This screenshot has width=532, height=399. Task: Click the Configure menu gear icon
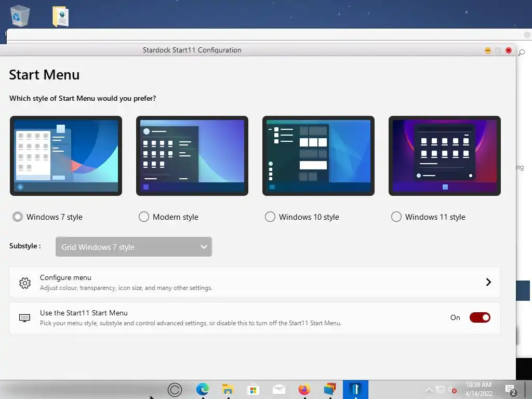[25, 283]
